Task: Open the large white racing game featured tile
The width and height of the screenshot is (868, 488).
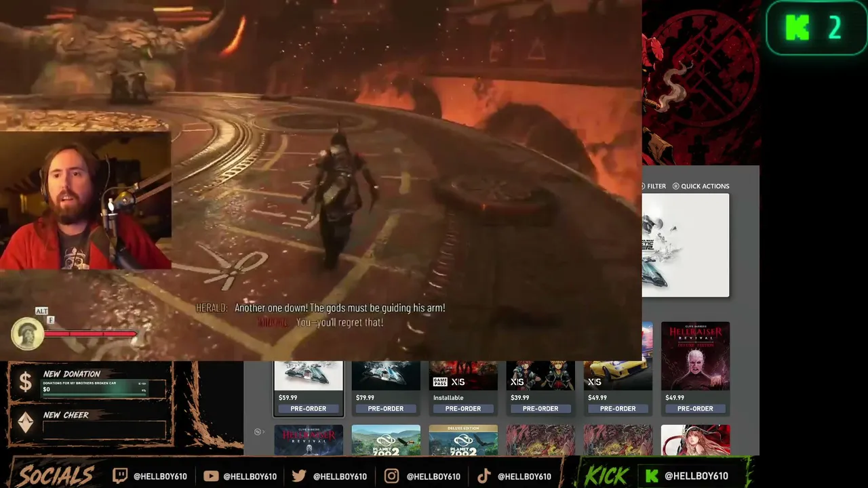Action: point(686,245)
